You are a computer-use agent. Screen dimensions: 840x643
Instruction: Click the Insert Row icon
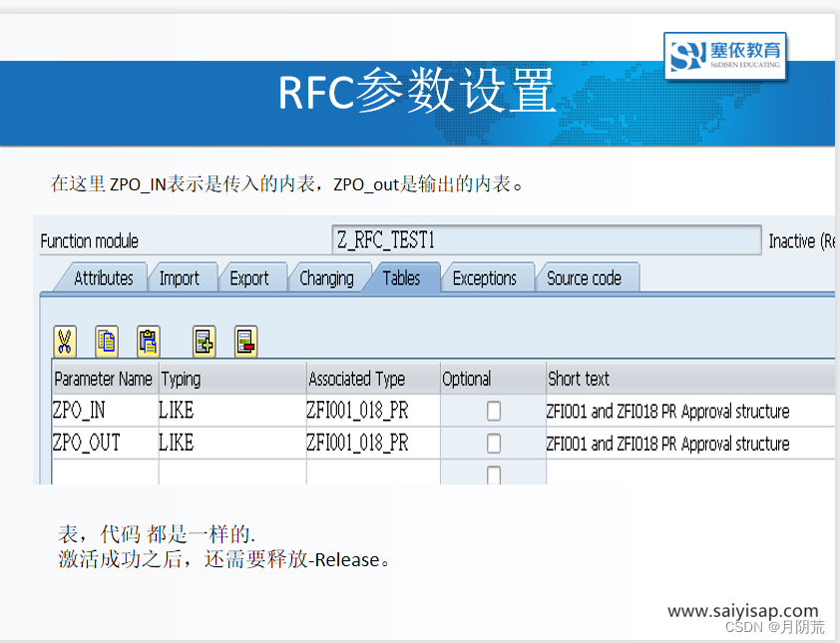point(205,342)
